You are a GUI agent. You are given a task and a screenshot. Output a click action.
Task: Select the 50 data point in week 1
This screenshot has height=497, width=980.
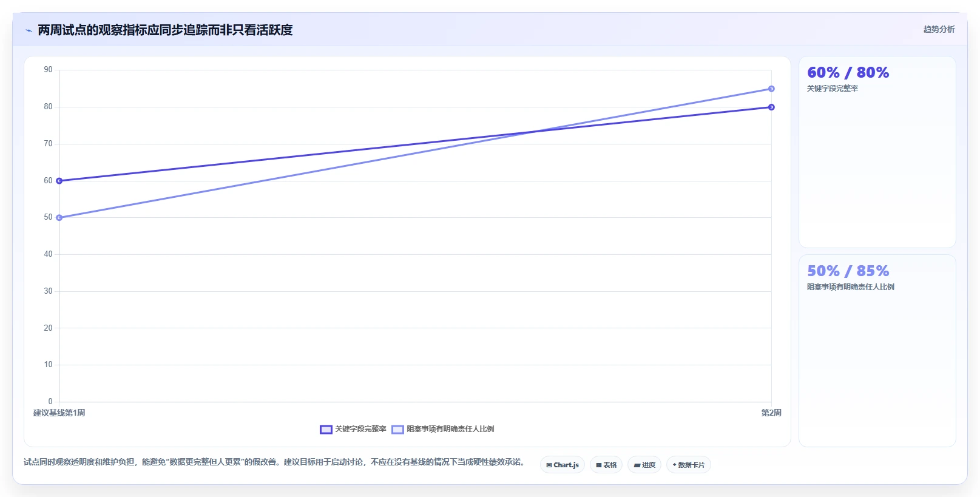coord(59,218)
